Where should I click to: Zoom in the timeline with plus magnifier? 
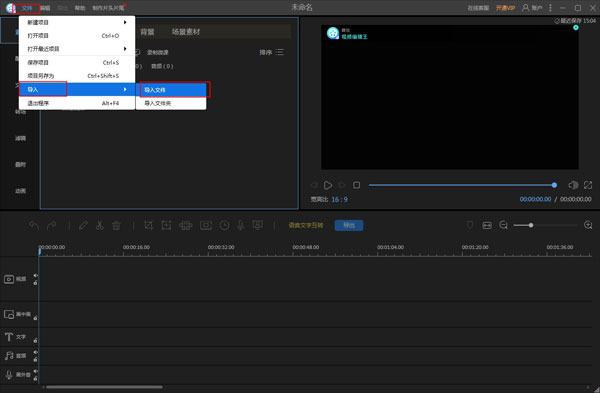588,225
